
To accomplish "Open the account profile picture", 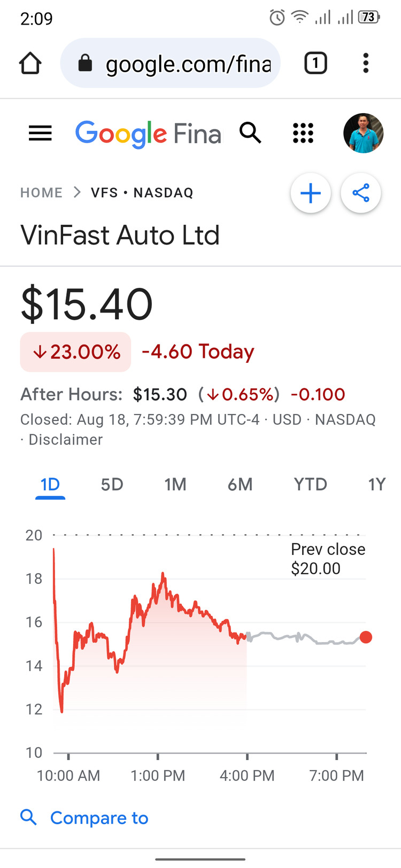I will pyautogui.click(x=363, y=133).
